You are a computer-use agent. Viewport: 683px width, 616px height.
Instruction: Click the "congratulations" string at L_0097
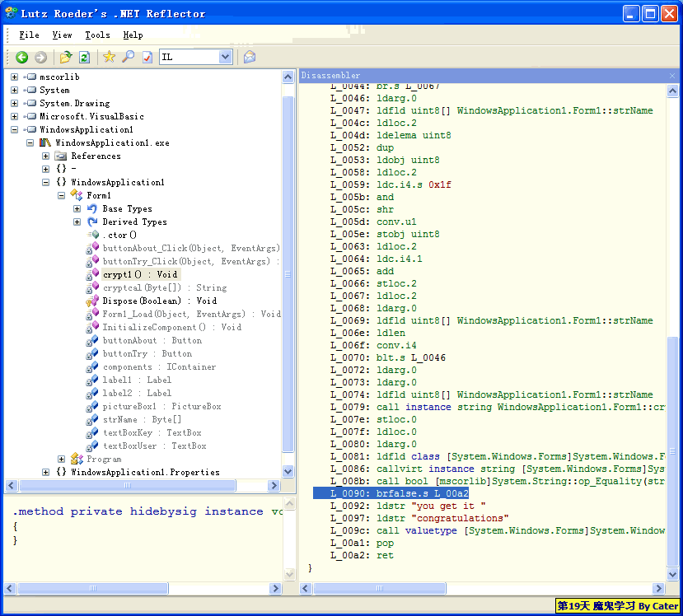pyautogui.click(x=460, y=519)
